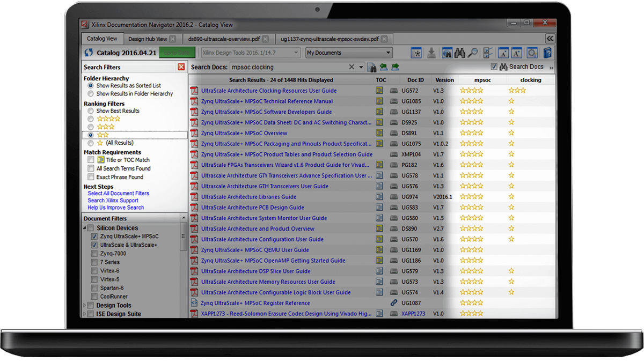Check the Zynq-7000 device filter

[x=94, y=254]
